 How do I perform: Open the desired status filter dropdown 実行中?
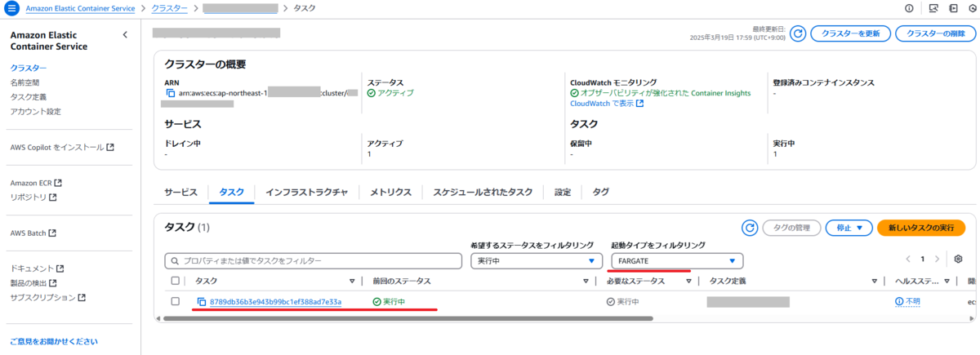point(537,261)
